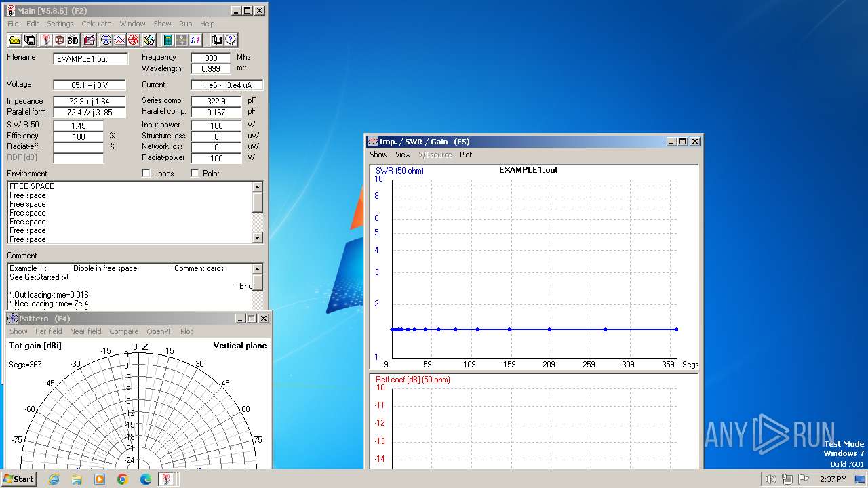Open file with the yellow folder icon
The width and height of the screenshot is (868, 488).
point(15,41)
